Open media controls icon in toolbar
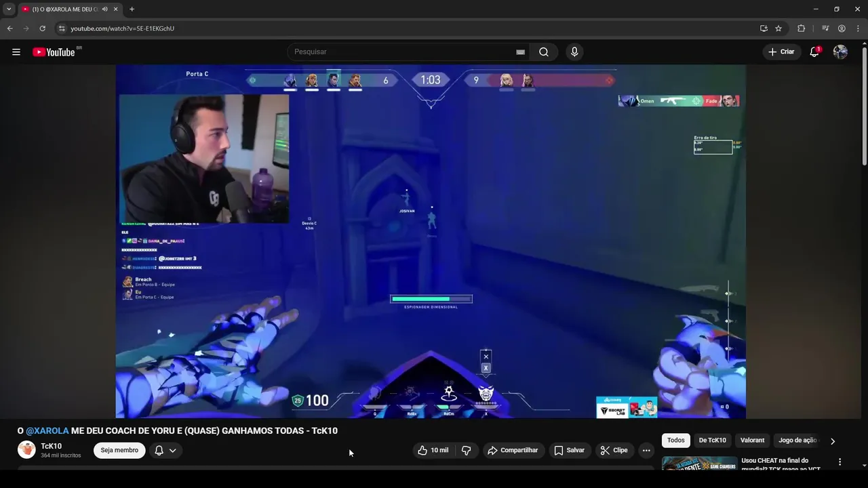This screenshot has height=488, width=868. pos(825,28)
